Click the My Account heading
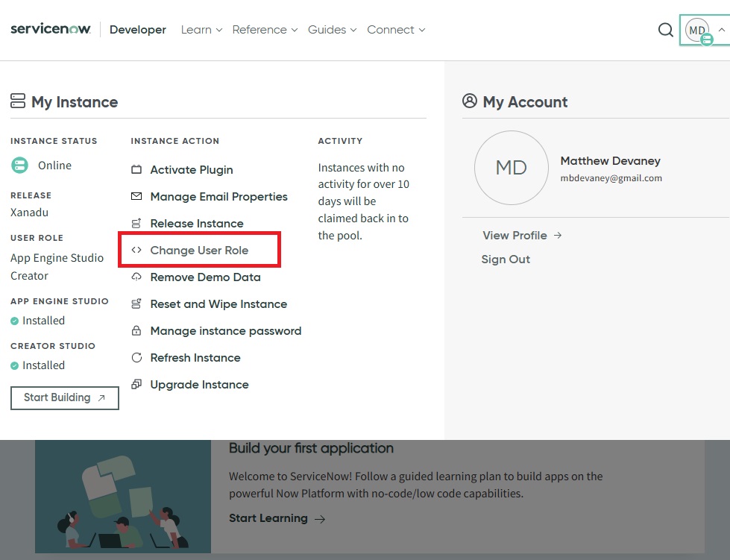 tap(525, 102)
